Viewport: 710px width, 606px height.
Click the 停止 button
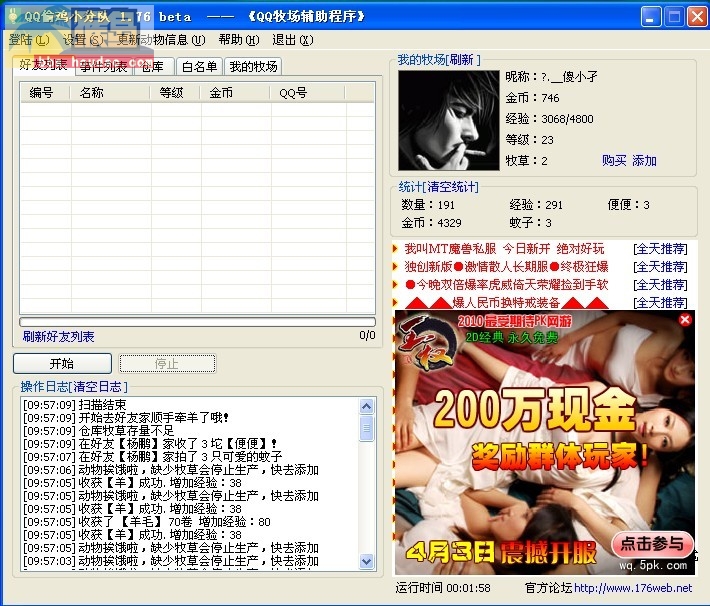click(x=167, y=363)
